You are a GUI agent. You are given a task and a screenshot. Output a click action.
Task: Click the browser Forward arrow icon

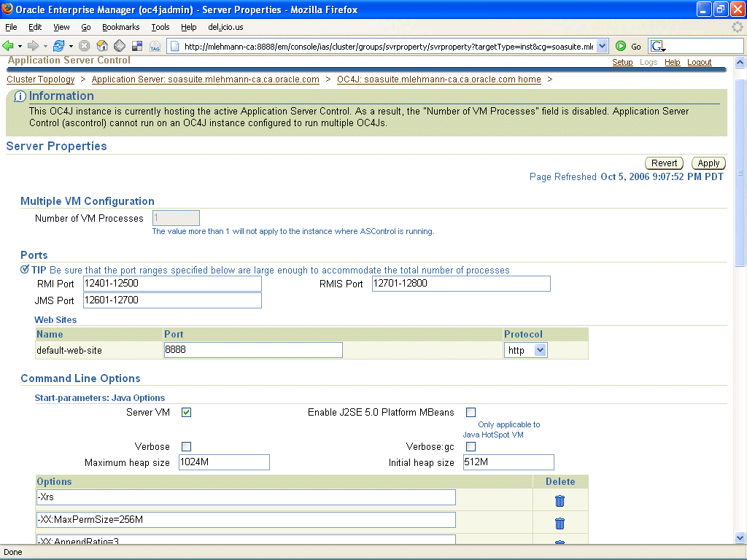point(33,46)
